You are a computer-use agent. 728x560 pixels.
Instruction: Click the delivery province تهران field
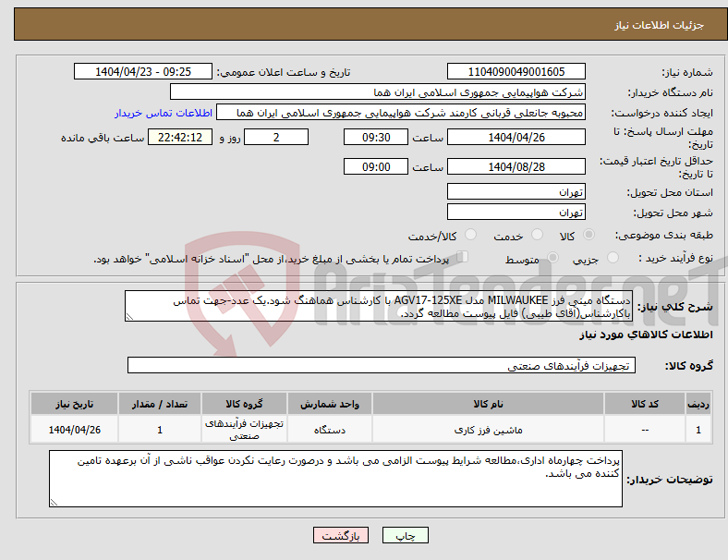coord(516,191)
